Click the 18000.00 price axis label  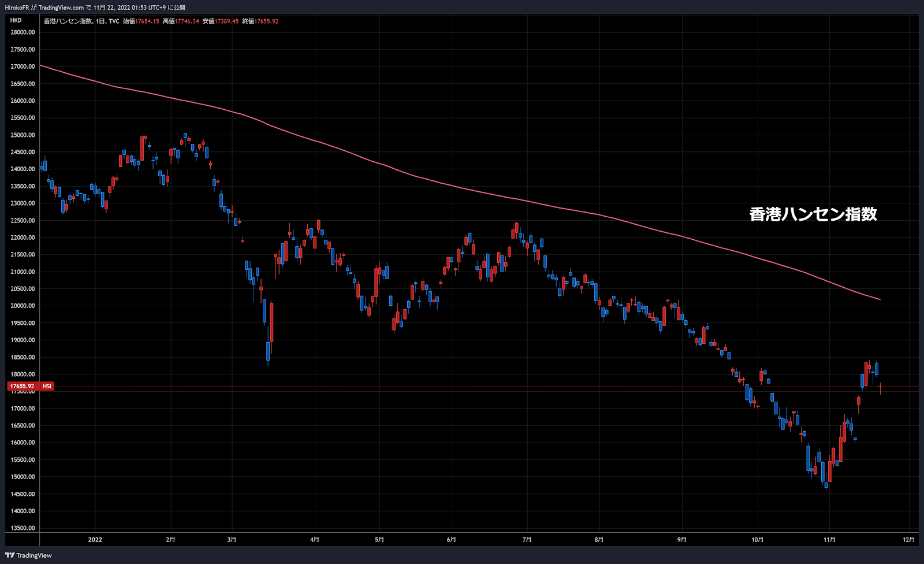coord(23,374)
